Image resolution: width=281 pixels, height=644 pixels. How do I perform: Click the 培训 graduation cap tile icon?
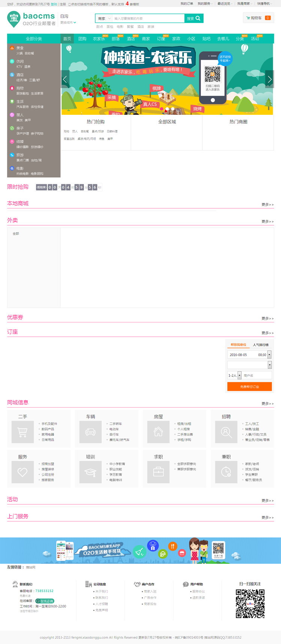click(x=90, y=472)
